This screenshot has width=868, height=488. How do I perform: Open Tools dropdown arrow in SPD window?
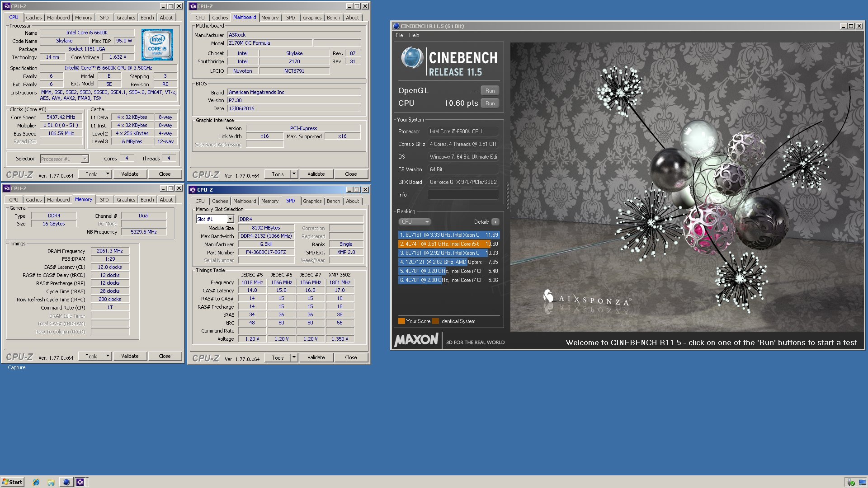pos(294,357)
